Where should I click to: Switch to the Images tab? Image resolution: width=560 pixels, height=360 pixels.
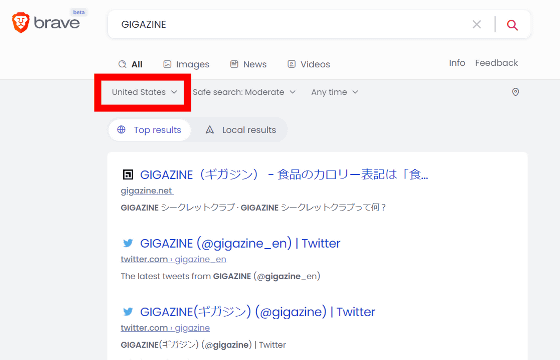coord(186,64)
